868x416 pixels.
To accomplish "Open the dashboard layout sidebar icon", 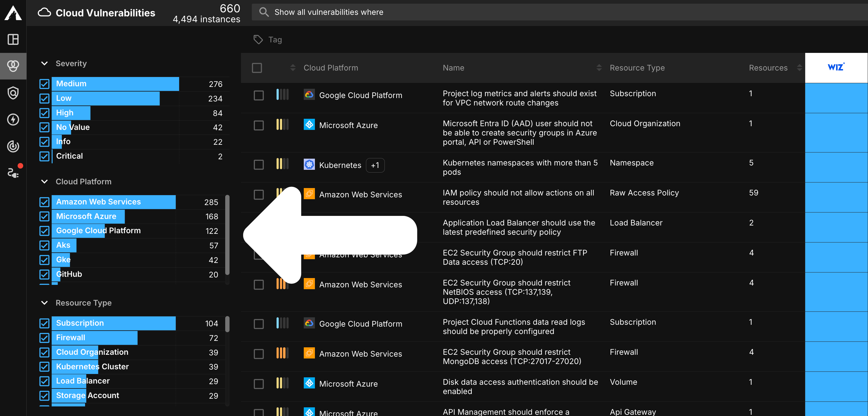I will [x=13, y=39].
